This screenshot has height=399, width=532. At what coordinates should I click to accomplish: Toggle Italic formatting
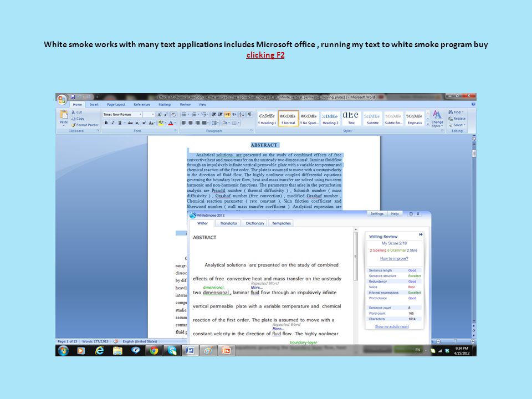click(112, 123)
